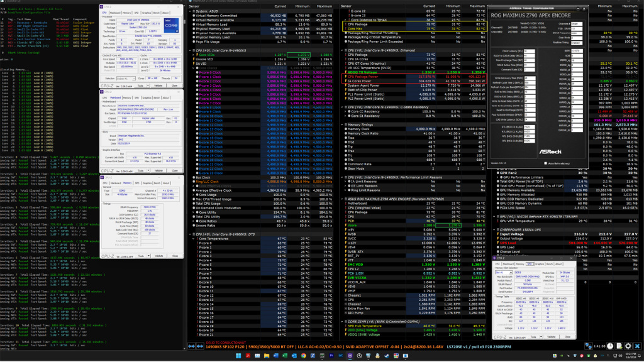Reset sensor values with the HWiNFO clock icon

click(x=610, y=346)
